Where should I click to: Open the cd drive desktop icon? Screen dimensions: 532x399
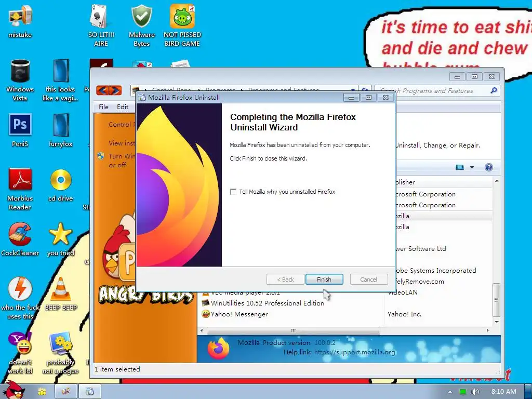pyautogui.click(x=60, y=185)
